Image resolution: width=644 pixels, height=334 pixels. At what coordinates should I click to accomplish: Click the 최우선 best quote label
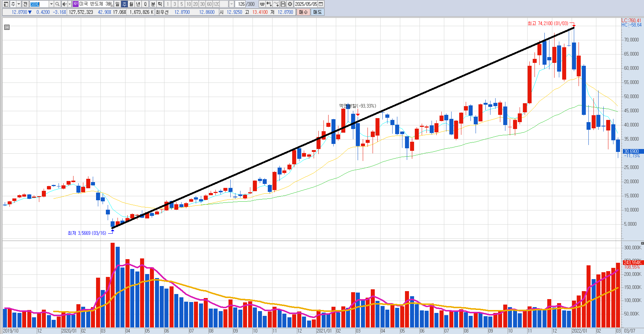(x=162, y=12)
